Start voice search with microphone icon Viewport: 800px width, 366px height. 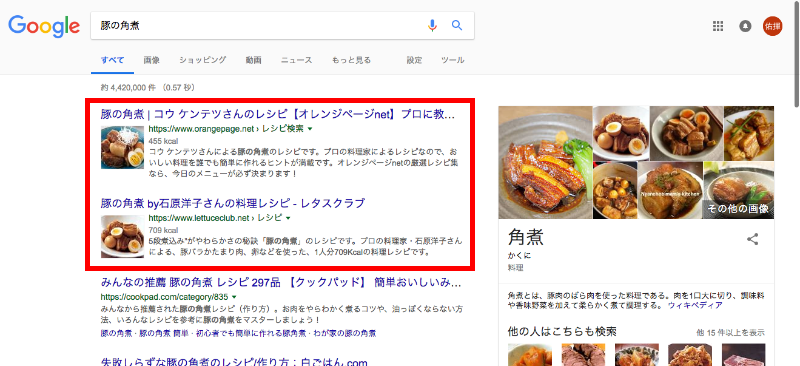click(432, 26)
